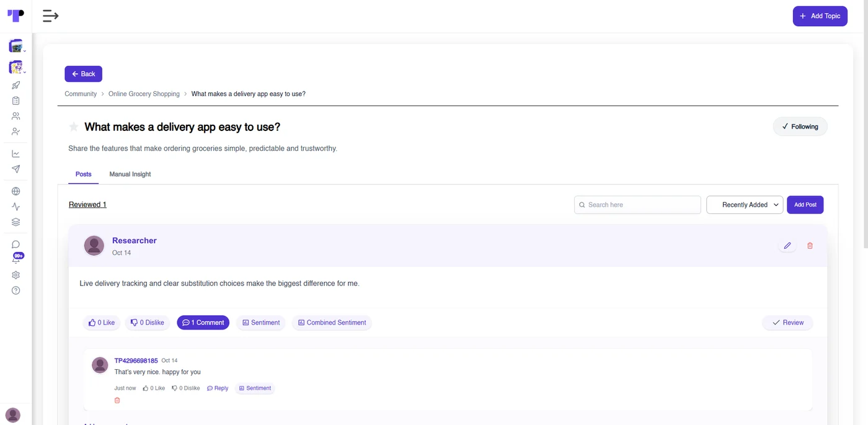The height and width of the screenshot is (425, 868).
Task: Open the activity pulse icon in sidebar
Action: pyautogui.click(x=16, y=207)
